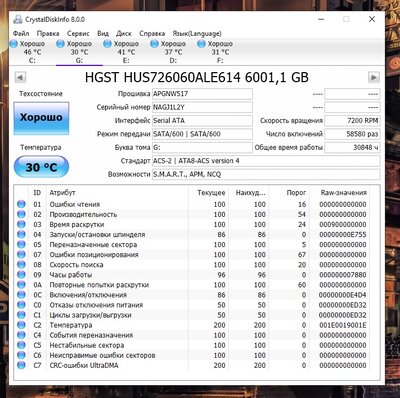Click the Хорошо health status button
The height and width of the screenshot is (398, 400).
coord(41,118)
